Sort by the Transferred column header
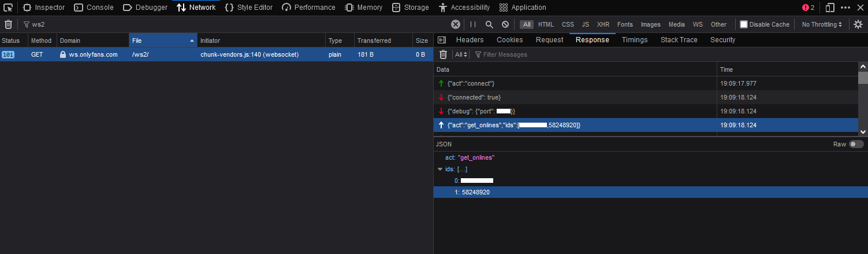The width and height of the screenshot is (868, 254). click(x=374, y=41)
